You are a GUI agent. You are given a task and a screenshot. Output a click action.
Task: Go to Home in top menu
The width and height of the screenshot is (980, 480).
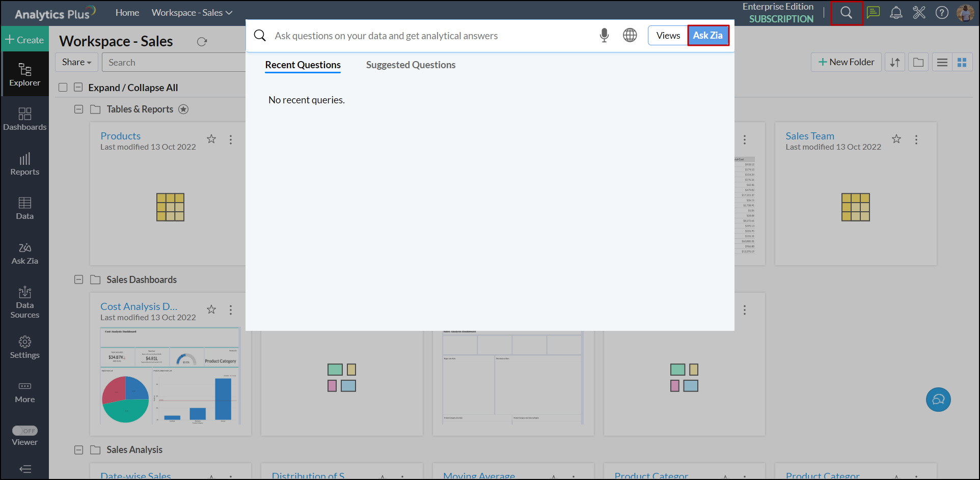coord(127,13)
